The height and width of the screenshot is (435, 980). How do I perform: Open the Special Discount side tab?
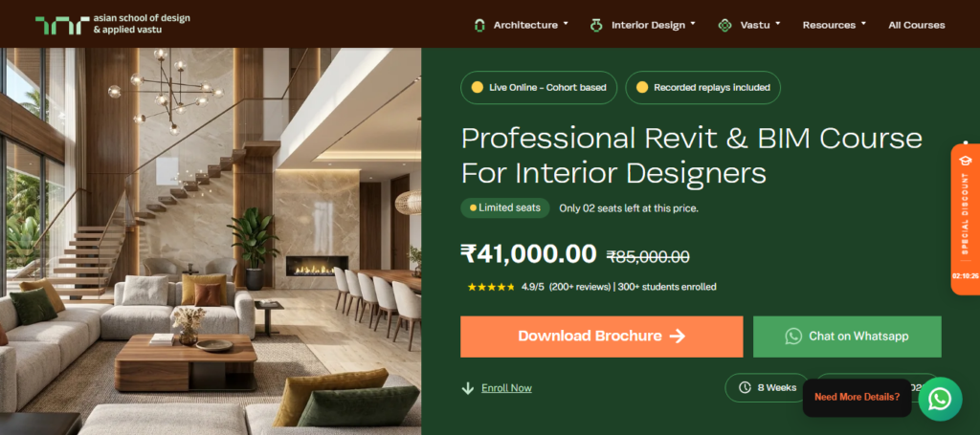(x=965, y=219)
